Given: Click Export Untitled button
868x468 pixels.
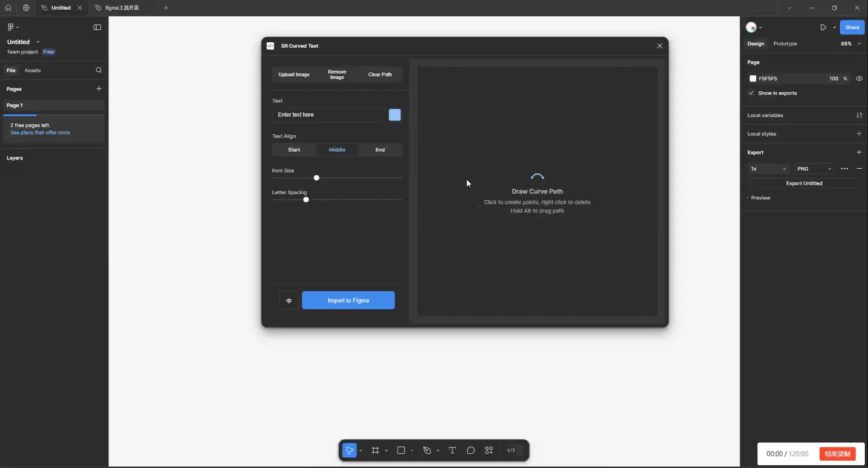Looking at the screenshot, I should pyautogui.click(x=804, y=184).
